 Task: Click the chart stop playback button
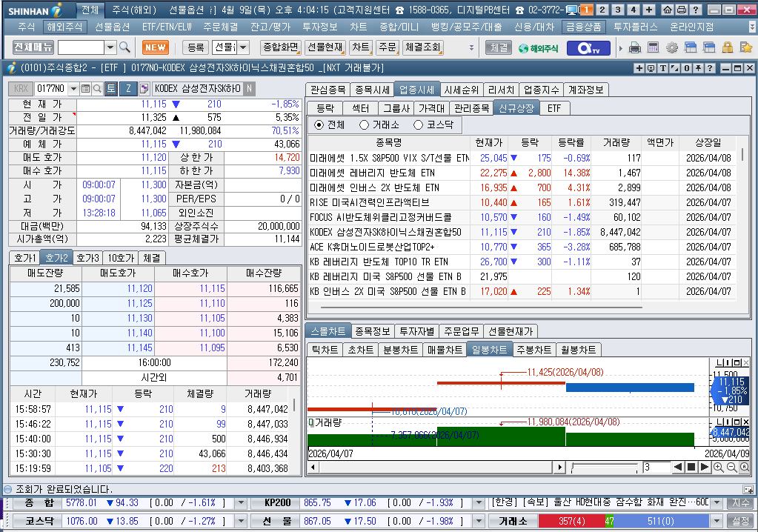click(x=691, y=468)
